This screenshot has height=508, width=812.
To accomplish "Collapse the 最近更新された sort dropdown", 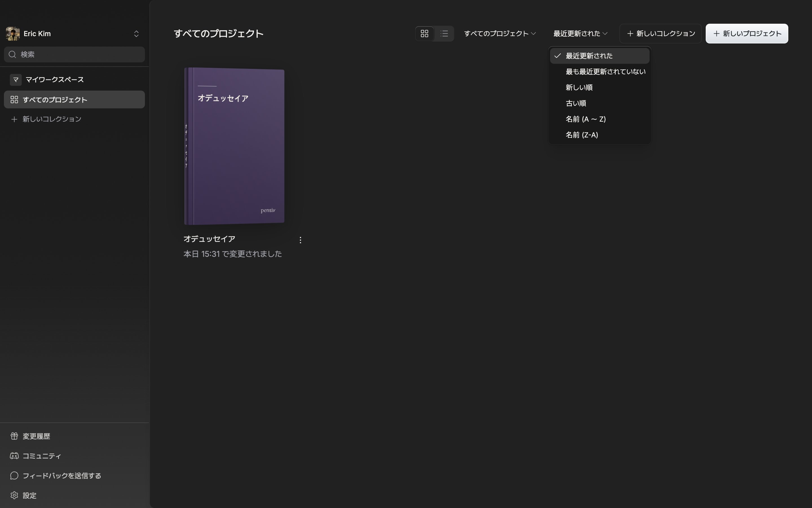I will [580, 34].
